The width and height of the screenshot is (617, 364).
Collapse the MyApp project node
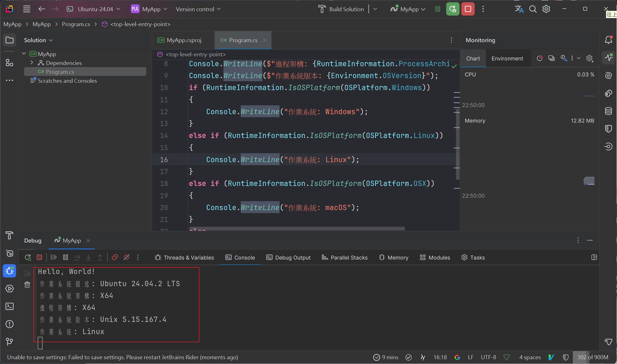(24, 54)
